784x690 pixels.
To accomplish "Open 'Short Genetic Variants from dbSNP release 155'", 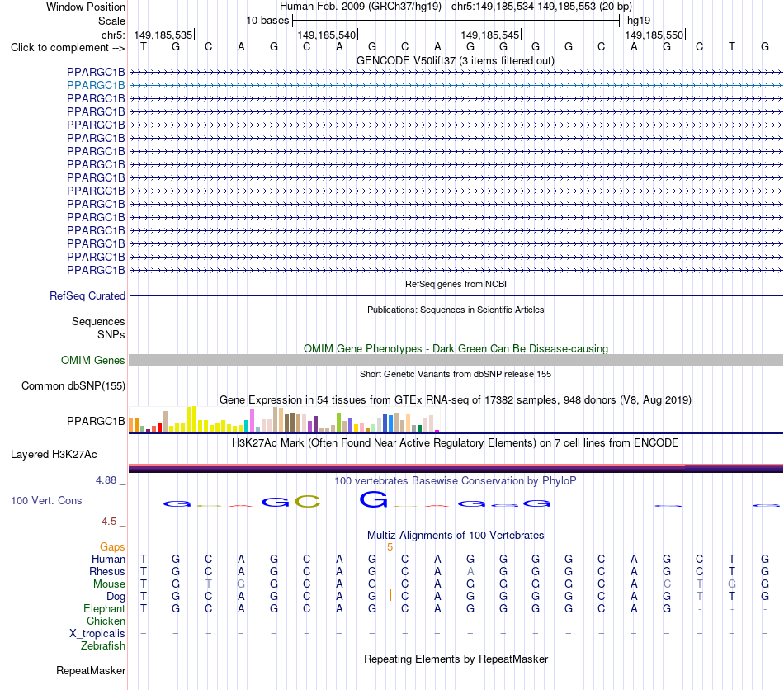I will [x=456, y=374].
